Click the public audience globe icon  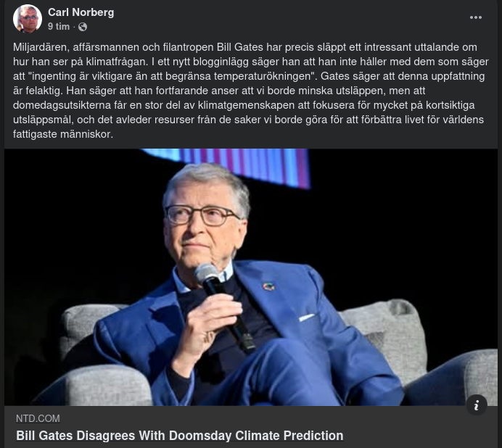click(x=83, y=27)
